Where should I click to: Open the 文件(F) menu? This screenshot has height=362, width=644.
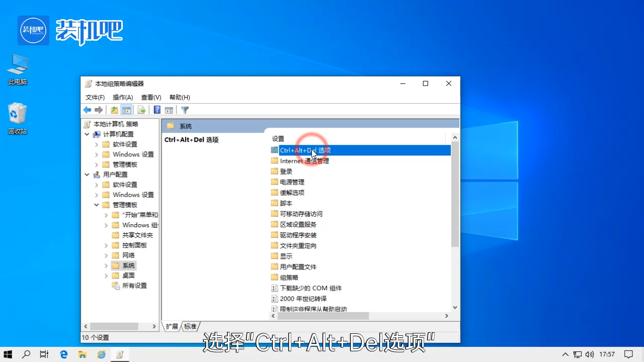pos(95,97)
